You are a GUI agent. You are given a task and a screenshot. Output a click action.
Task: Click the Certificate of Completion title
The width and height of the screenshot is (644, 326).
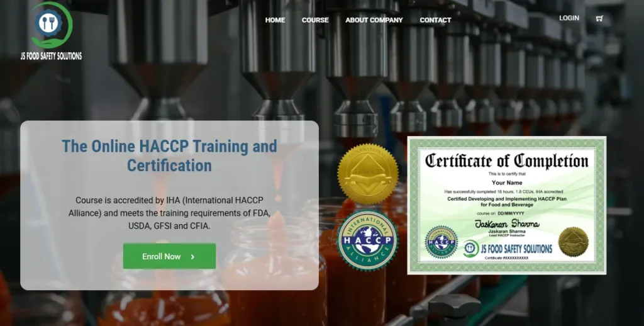(x=506, y=160)
